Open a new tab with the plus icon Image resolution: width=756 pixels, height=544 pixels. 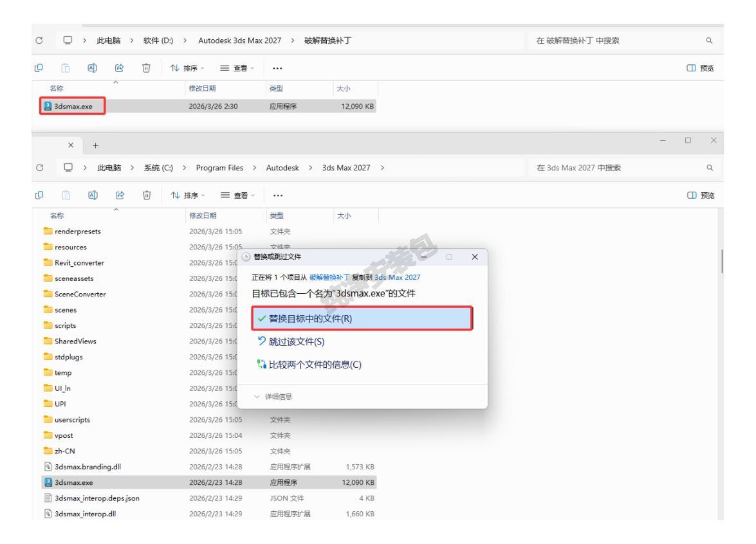click(x=95, y=145)
